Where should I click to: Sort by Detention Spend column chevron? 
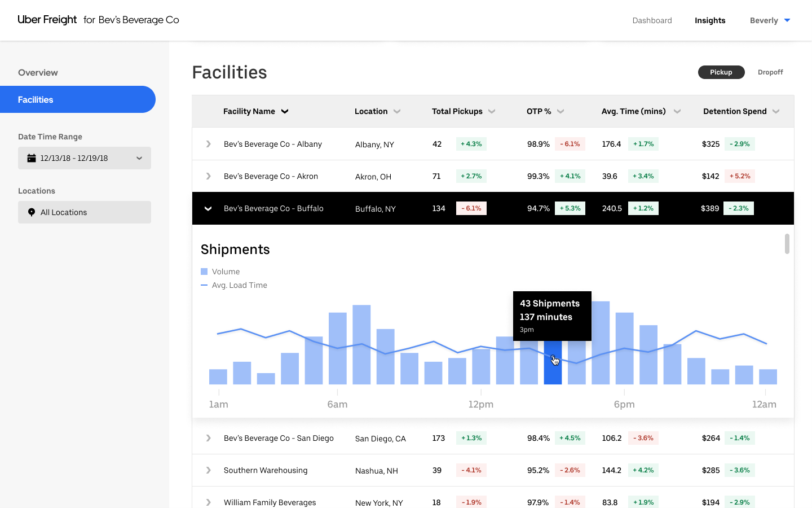pyautogui.click(x=776, y=111)
